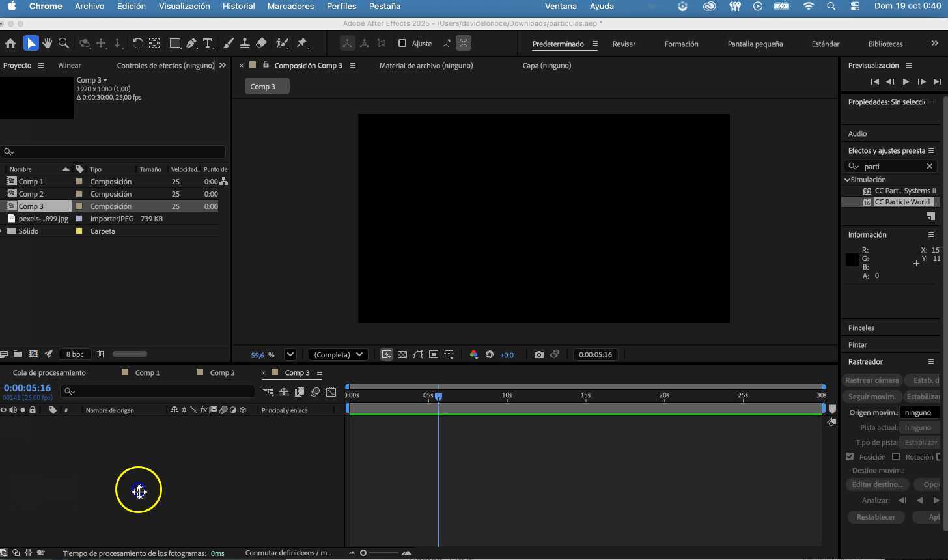
Task: Select the Pen tool in toolbar
Action: 191,44
